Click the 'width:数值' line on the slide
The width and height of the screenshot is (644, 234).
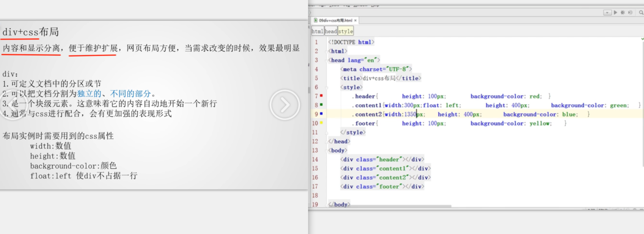pos(50,146)
